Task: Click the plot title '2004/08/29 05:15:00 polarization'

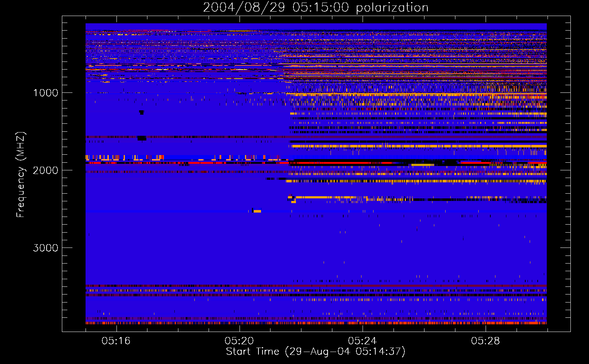Action: coord(316,7)
